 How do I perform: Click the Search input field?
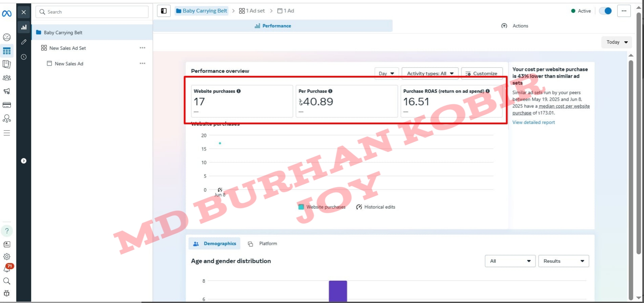[x=92, y=12]
